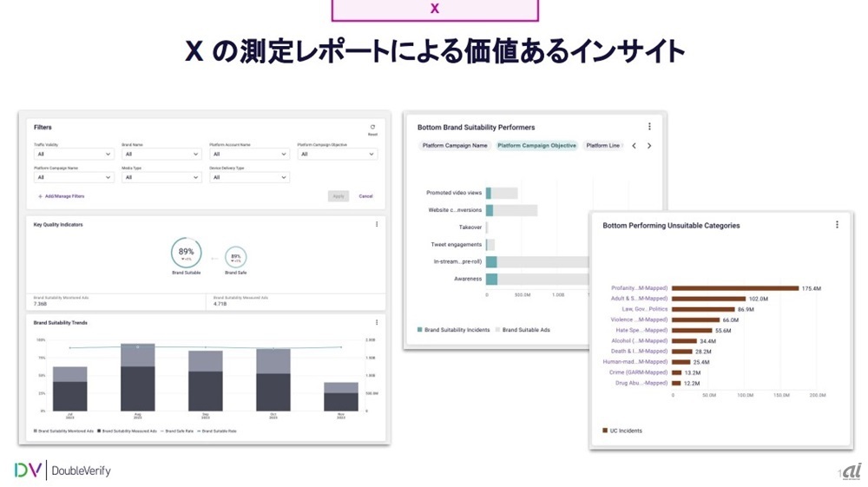Click the Filters panel heading

(43, 128)
